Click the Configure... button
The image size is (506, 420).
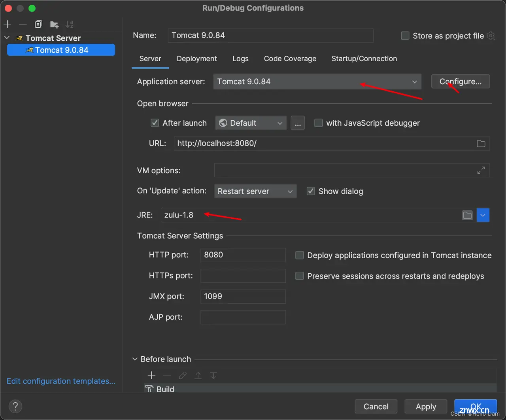coord(461,81)
